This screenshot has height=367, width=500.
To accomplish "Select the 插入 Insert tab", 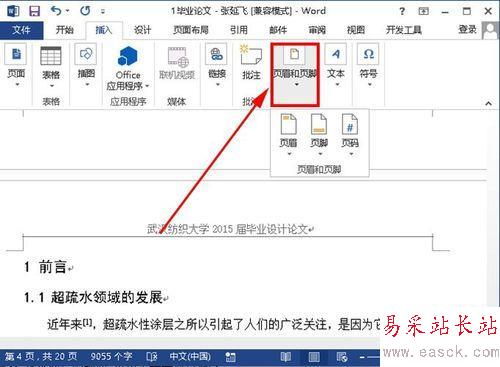I will [x=104, y=30].
